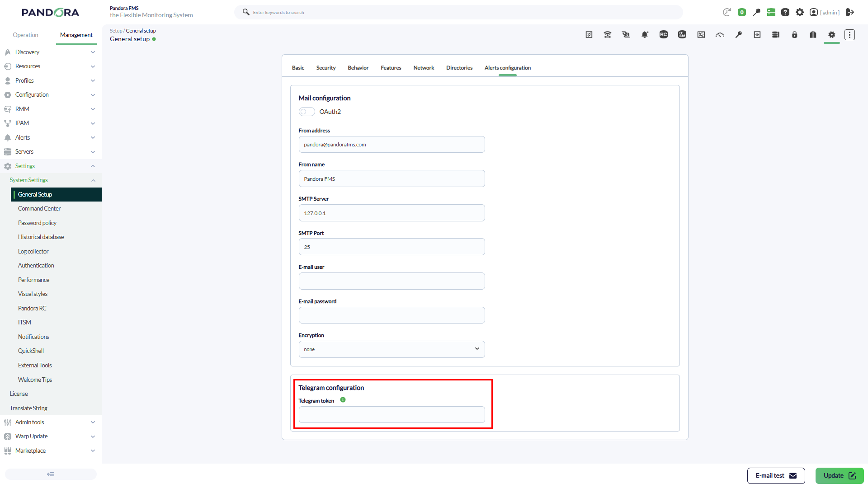Screen dimensions: 868x488
Task: Switch to the Basic tab
Action: click(298, 68)
